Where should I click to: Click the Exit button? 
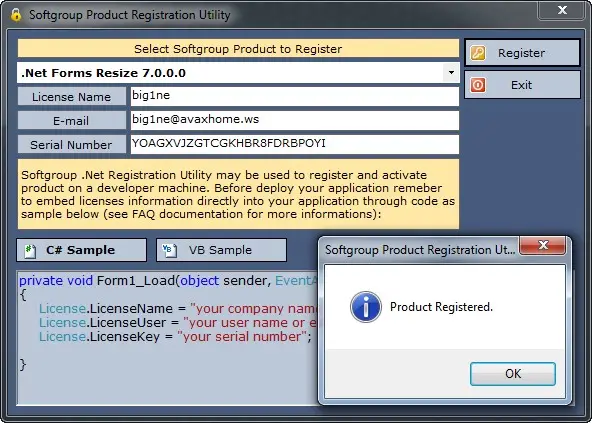coord(522,85)
